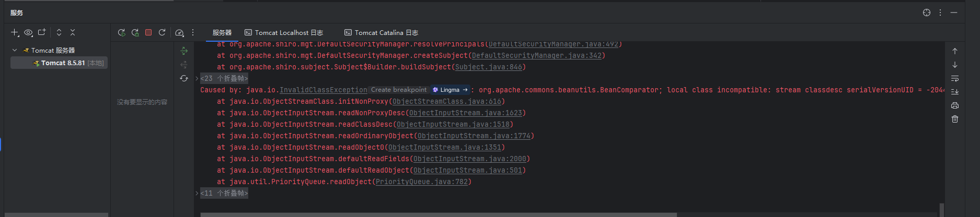Viewport: 980px width, 217px height.
Task: Click the red Stop server button
Action: (148, 32)
